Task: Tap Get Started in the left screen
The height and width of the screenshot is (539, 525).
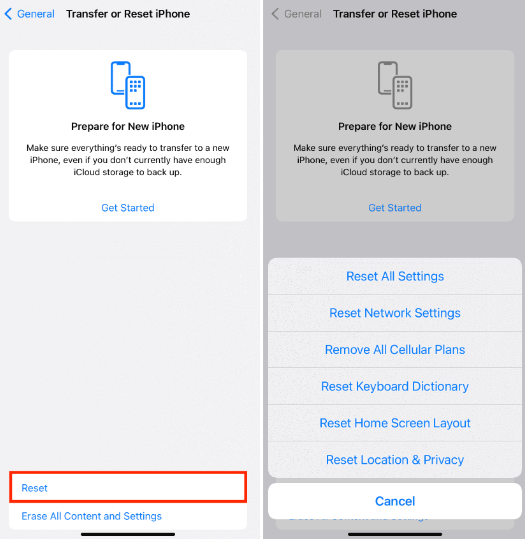Action: 128,208
